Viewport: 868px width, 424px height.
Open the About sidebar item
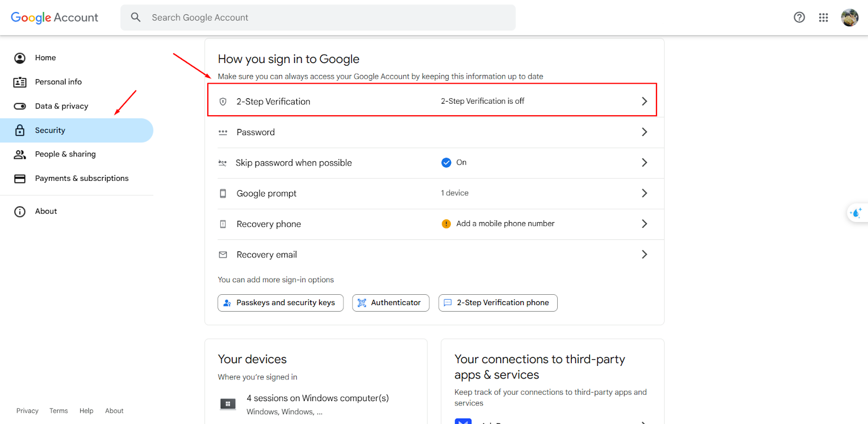[76, 212]
